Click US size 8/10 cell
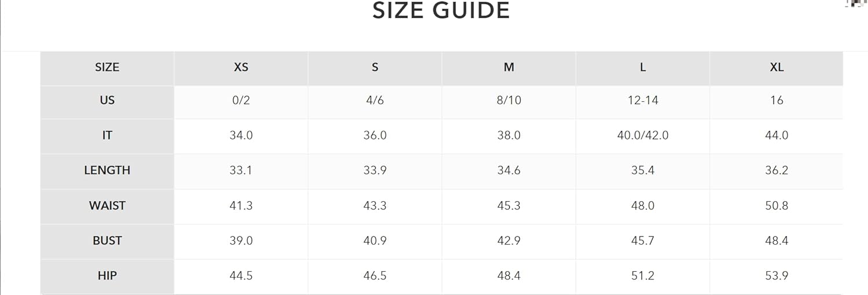Screen dimensions: 868x295 (509, 100)
